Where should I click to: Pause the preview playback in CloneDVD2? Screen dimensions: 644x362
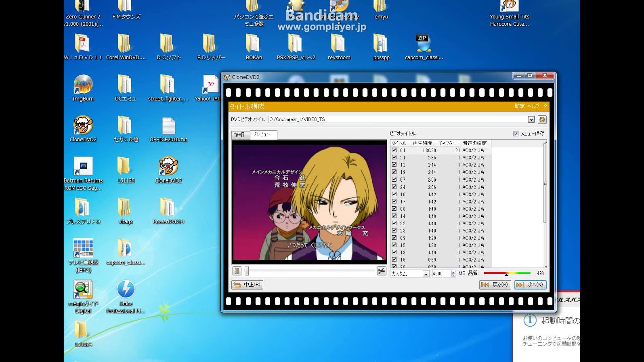(237, 271)
